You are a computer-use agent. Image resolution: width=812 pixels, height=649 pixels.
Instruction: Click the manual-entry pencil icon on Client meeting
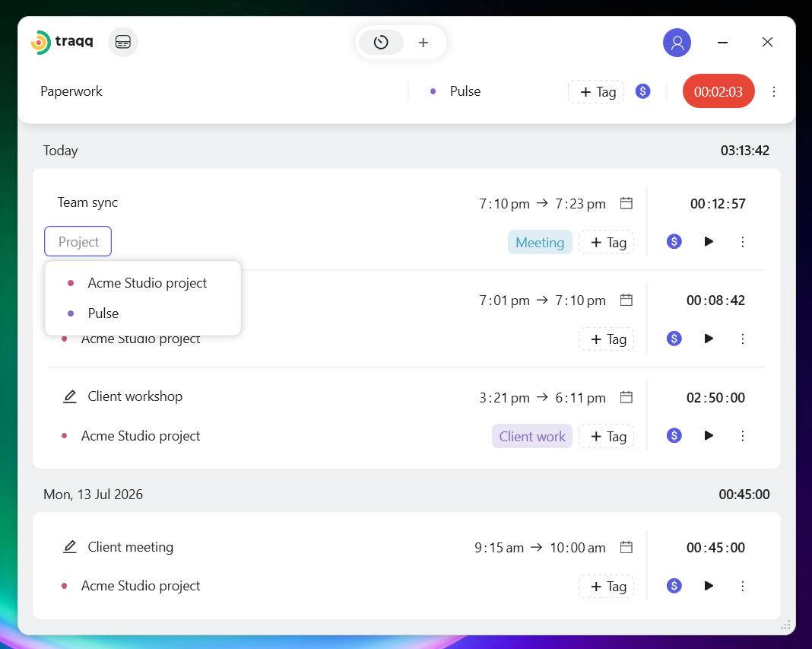(x=69, y=547)
